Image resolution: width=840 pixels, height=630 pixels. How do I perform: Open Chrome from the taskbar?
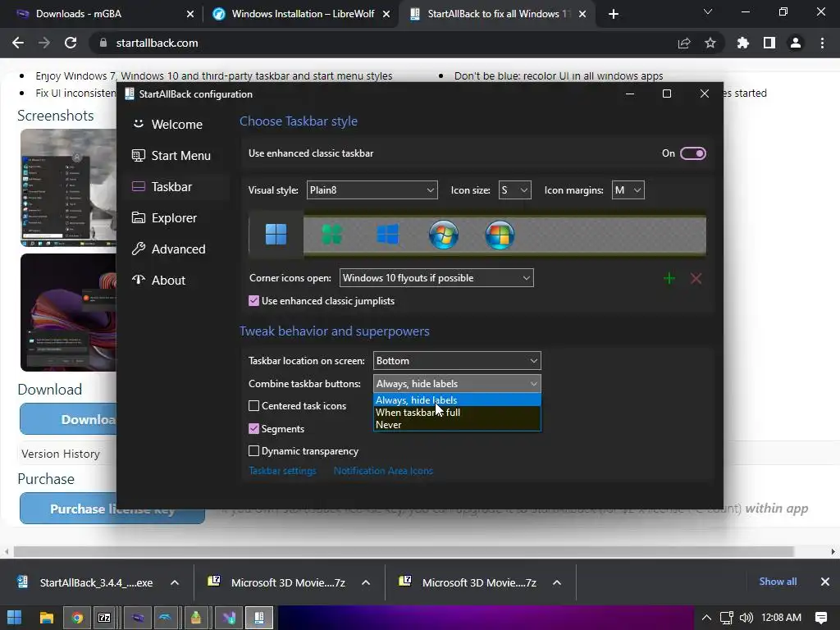[76, 618]
